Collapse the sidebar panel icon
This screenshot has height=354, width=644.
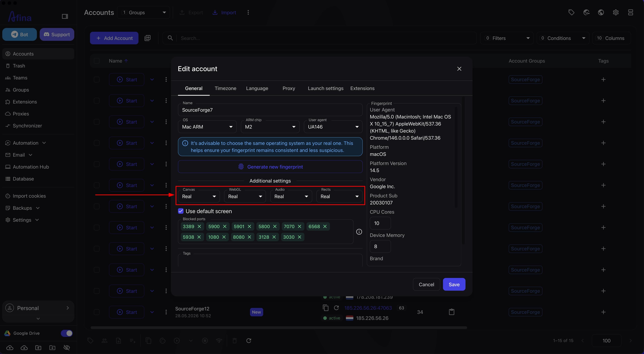(x=65, y=16)
